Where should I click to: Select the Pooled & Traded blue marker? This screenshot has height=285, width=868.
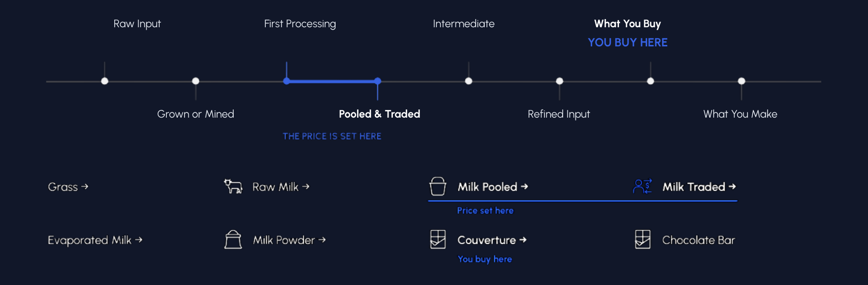378,81
